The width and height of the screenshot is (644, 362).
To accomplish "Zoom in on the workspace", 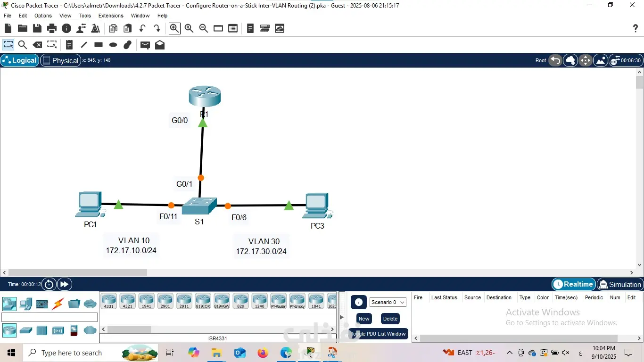I will click(174, 28).
